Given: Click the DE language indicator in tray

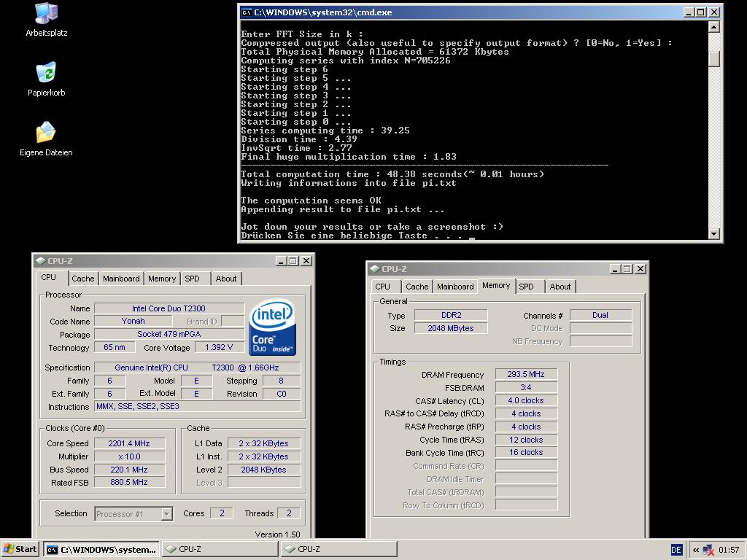Looking at the screenshot, I should [x=676, y=550].
